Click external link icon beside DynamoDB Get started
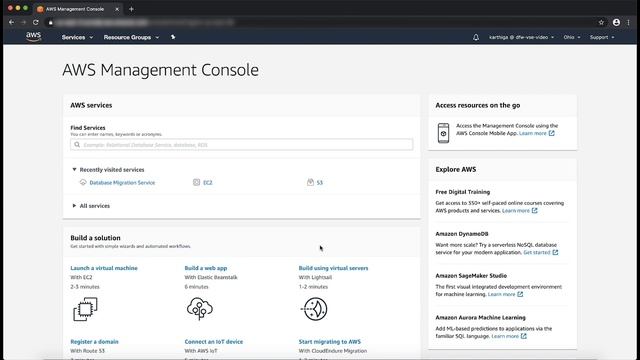 pos(555,252)
